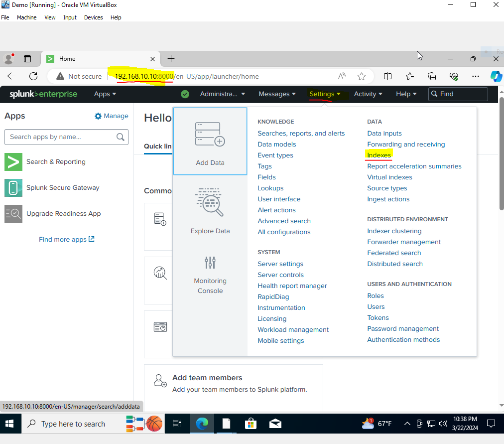Open Microsoft Store from the taskbar
This screenshot has width=504, height=444.
251,424
